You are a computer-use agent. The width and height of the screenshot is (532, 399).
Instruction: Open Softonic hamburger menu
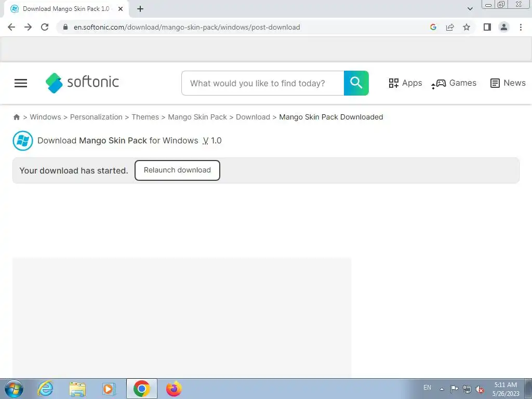click(21, 83)
